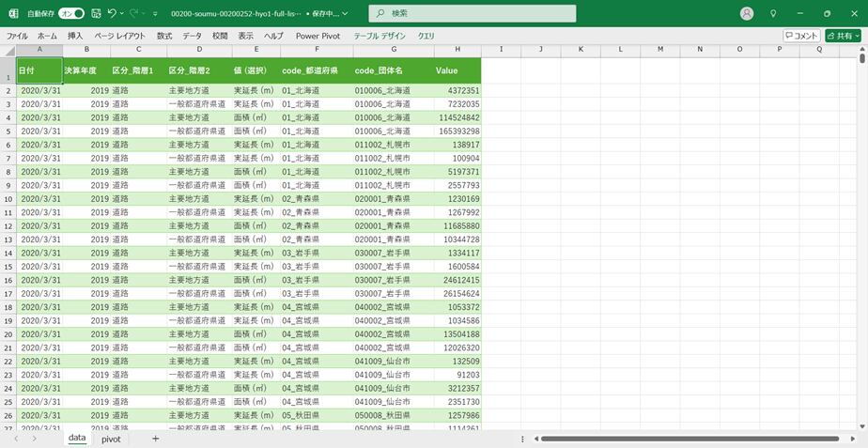868x448 pixels.
Task: Toggle the 自動保存 (AutoSave) switch
Action: [71, 13]
